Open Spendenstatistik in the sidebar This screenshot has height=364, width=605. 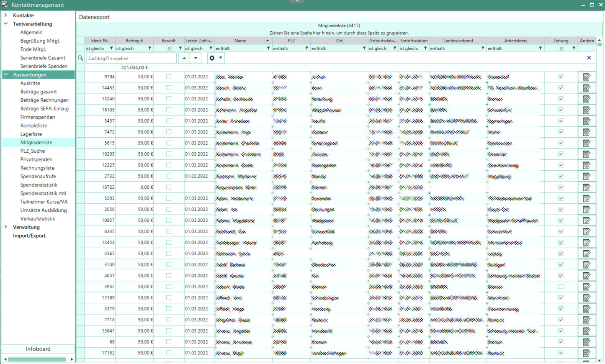(x=39, y=185)
